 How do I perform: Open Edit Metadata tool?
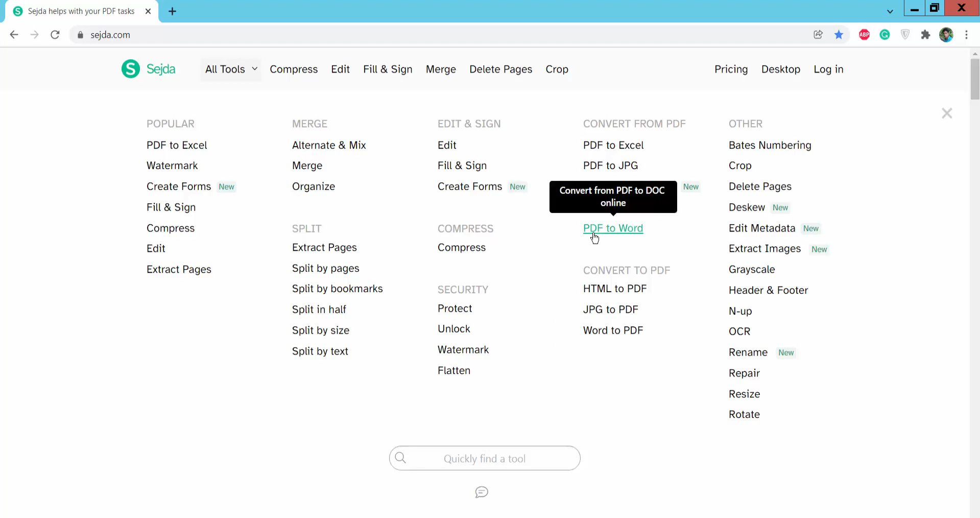click(x=762, y=228)
